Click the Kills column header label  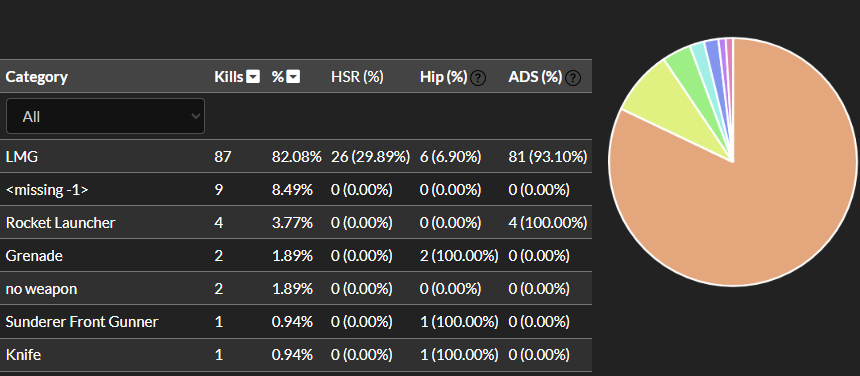[x=229, y=77]
